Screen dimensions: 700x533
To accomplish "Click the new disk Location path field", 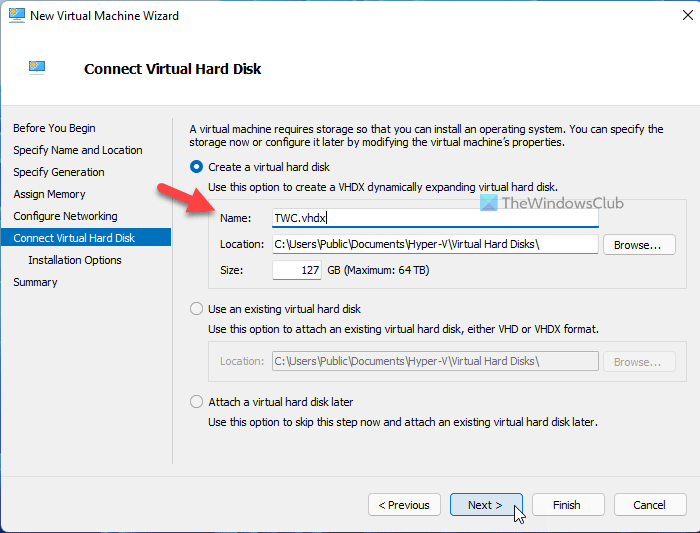I will pos(434,244).
